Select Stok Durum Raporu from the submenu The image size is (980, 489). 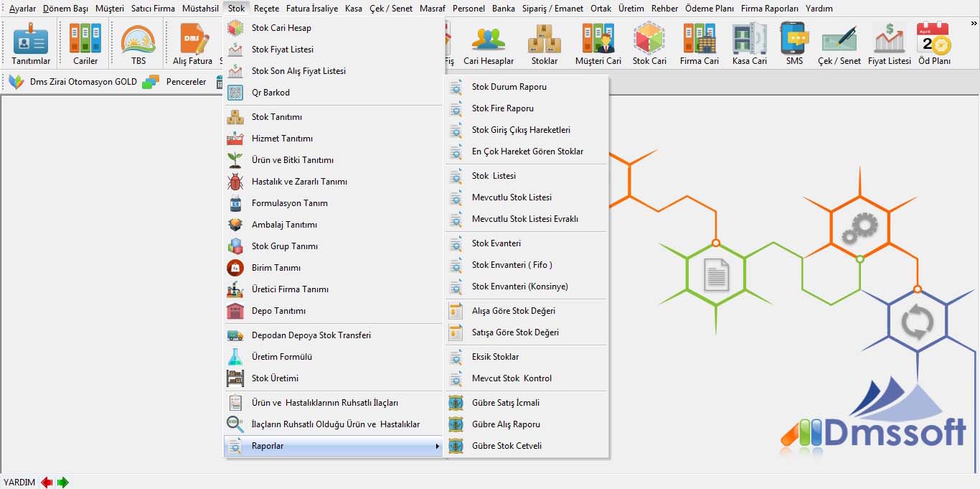click(x=509, y=87)
